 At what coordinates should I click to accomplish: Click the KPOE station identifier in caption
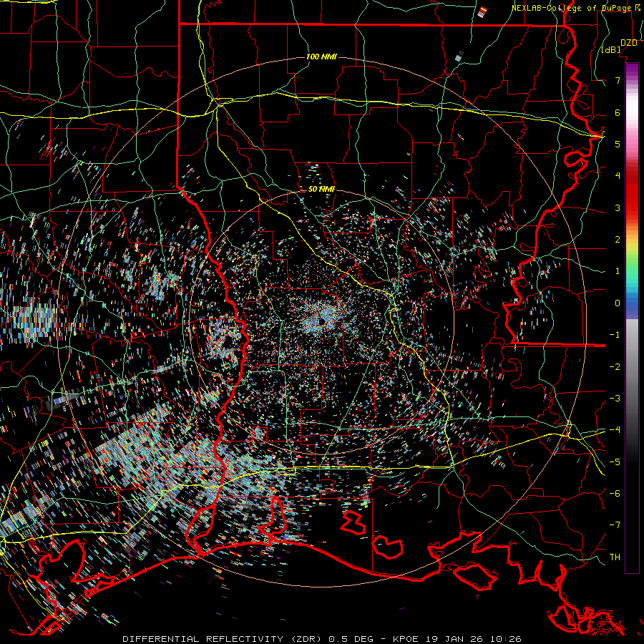tap(406, 639)
